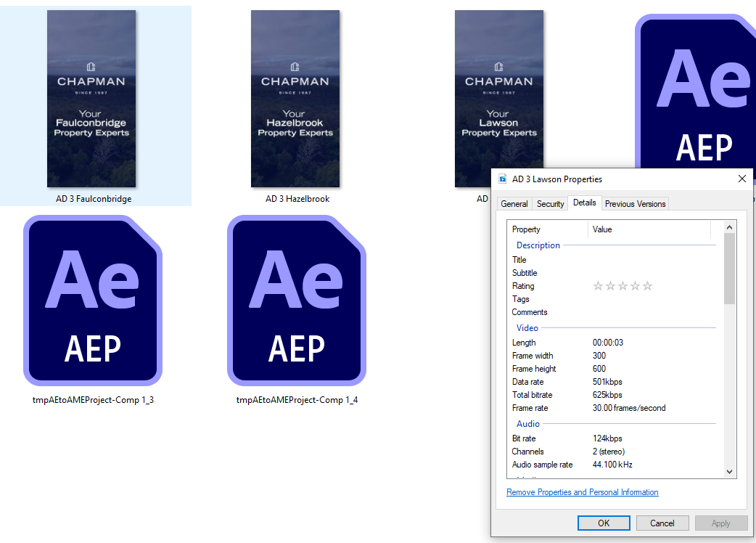Click the scrollbar up arrow in details list
756x543 pixels.
coord(730,227)
